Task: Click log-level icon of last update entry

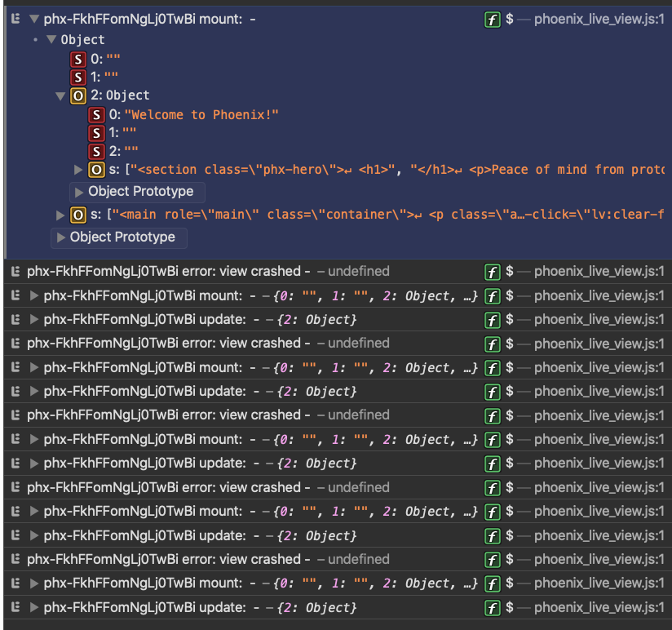Action: (15, 607)
